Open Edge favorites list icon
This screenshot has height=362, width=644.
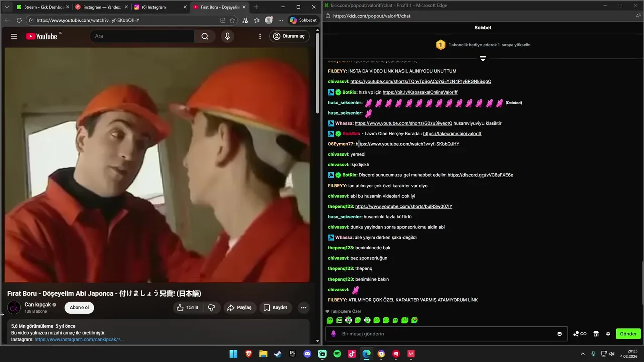click(x=257, y=20)
